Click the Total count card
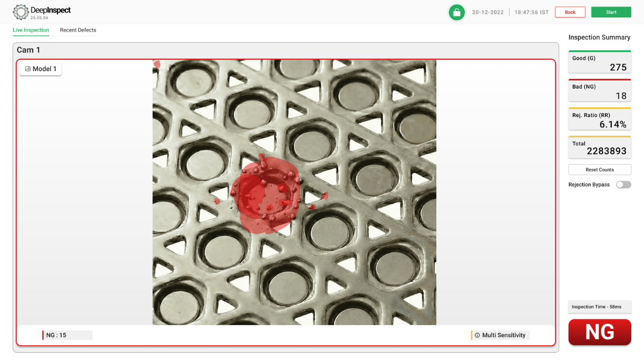 (599, 147)
